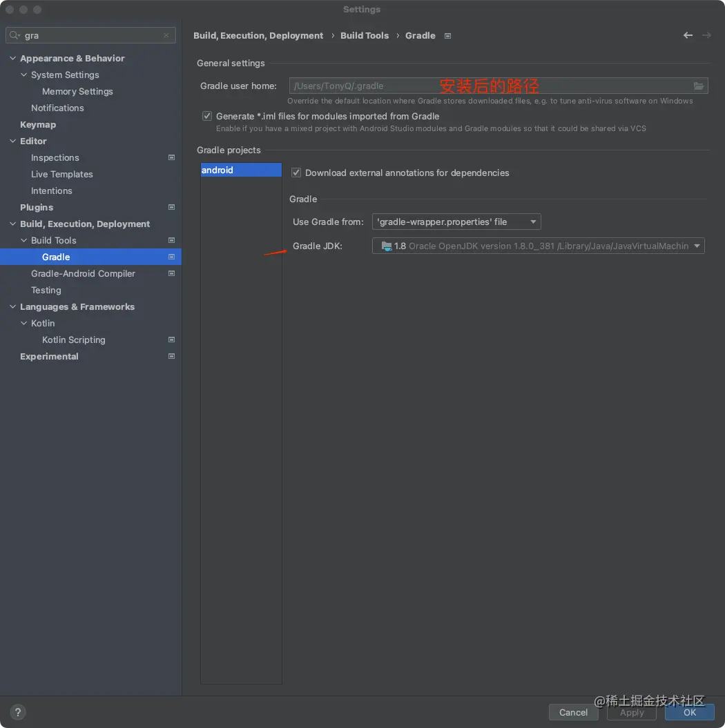This screenshot has height=728, width=725.
Task: Click Build Tools breadcrumb
Action: 365,36
